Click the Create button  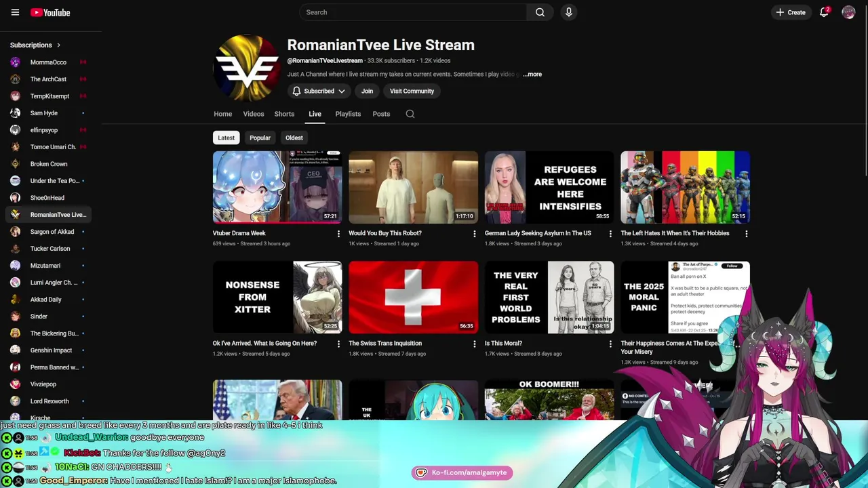(791, 12)
